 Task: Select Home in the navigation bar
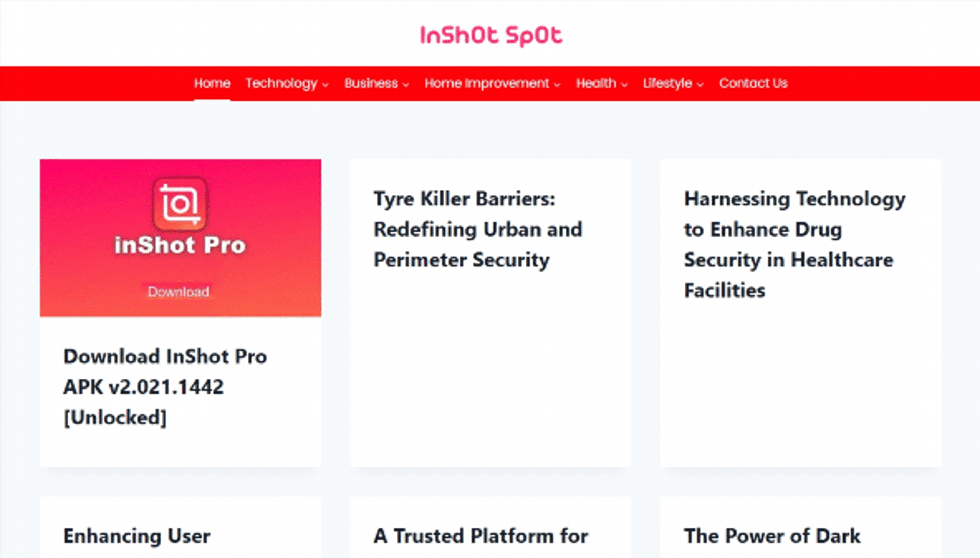coord(212,83)
